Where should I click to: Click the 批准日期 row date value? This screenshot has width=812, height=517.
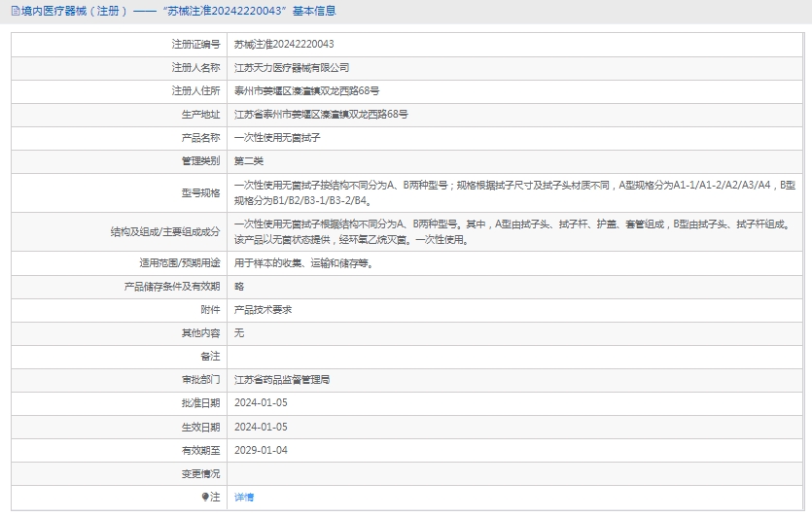(x=261, y=403)
